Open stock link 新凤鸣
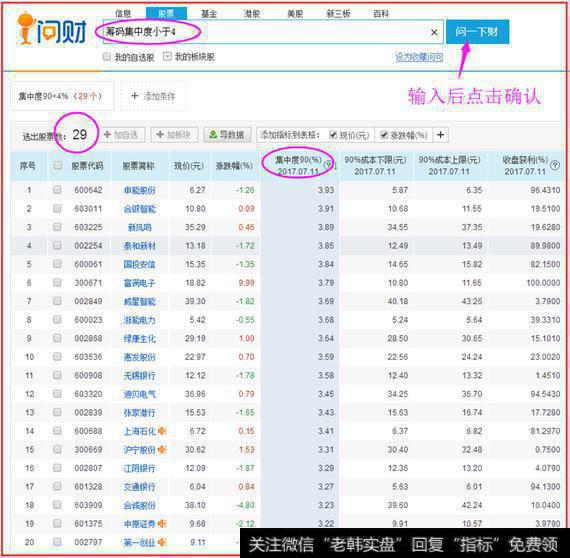 (139, 227)
